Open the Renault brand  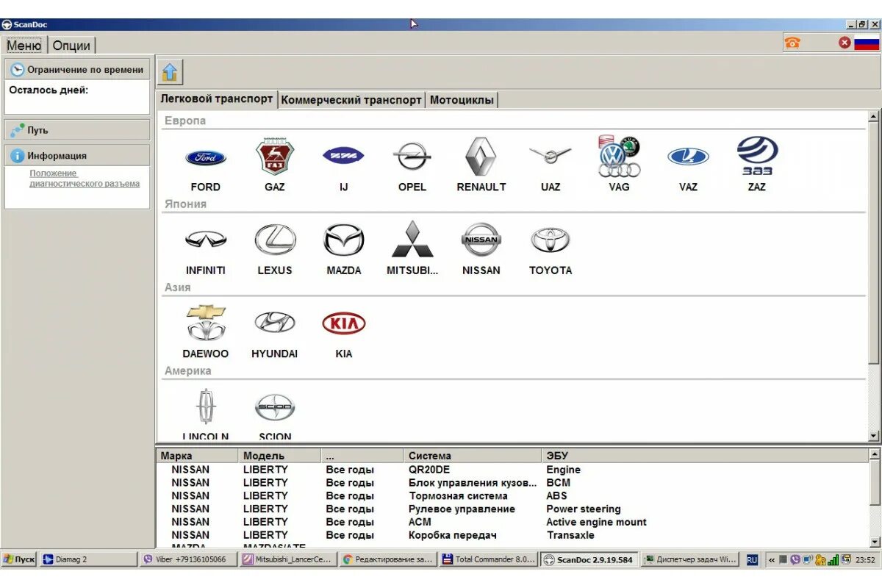tap(481, 157)
